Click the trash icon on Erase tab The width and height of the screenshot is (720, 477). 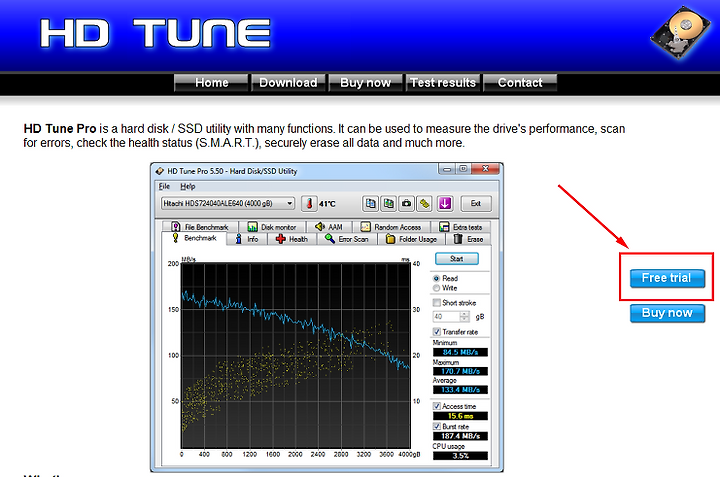[458, 239]
